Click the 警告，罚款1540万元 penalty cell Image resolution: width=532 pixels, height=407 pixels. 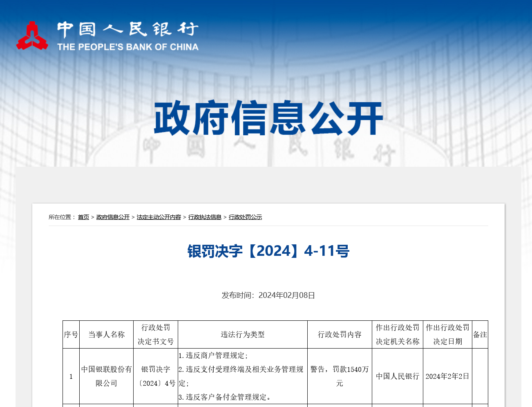click(x=340, y=376)
